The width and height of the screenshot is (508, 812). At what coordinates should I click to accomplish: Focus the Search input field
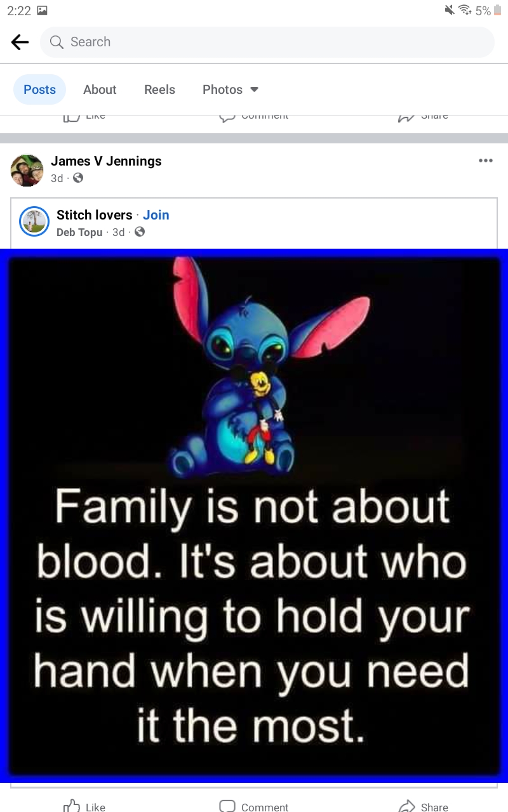[267, 42]
